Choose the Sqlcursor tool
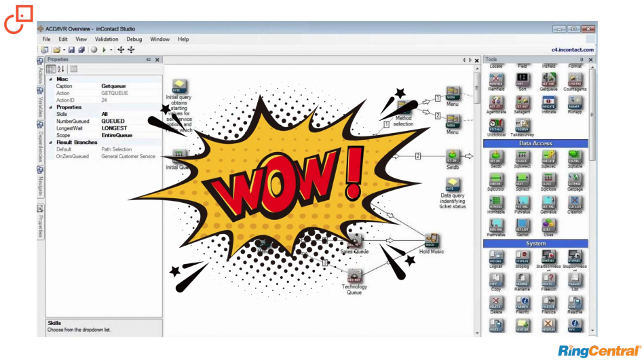This screenshot has width=644, height=361. pyautogui.click(x=496, y=179)
